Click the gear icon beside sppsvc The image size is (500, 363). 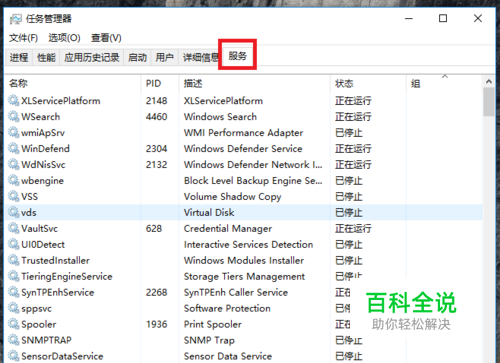[x=14, y=308]
